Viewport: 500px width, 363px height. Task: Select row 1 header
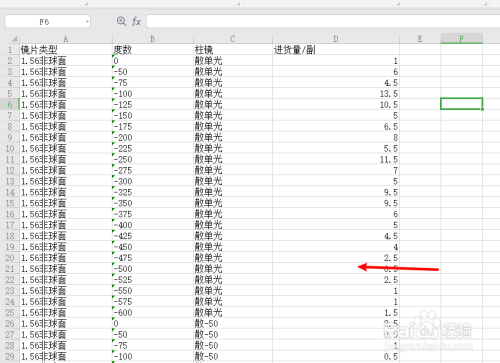pos(10,50)
